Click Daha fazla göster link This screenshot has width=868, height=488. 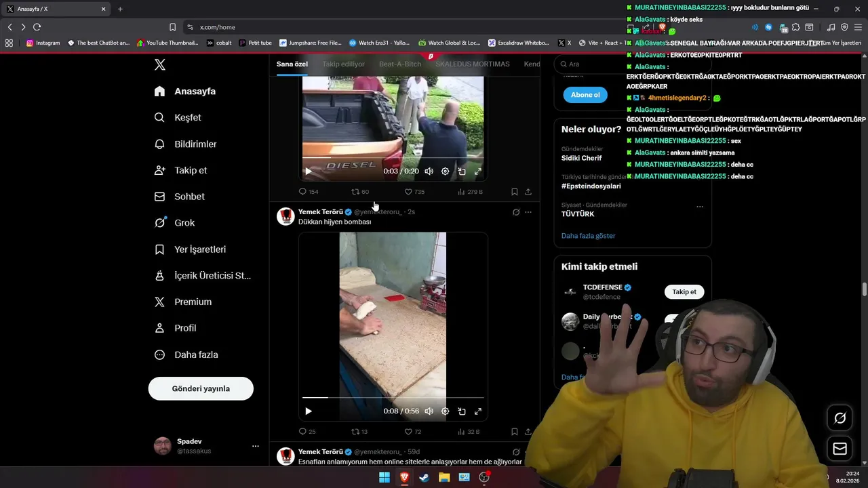point(589,236)
